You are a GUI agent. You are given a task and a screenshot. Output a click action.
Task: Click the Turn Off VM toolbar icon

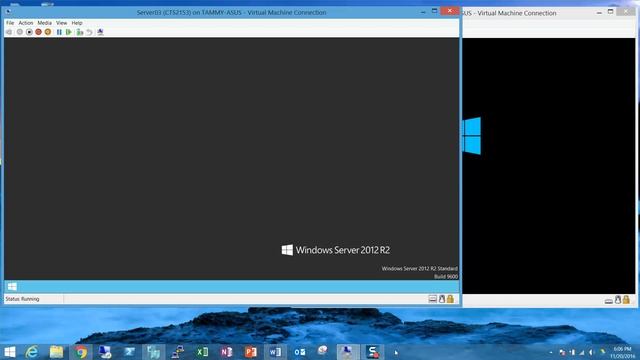coord(29,32)
